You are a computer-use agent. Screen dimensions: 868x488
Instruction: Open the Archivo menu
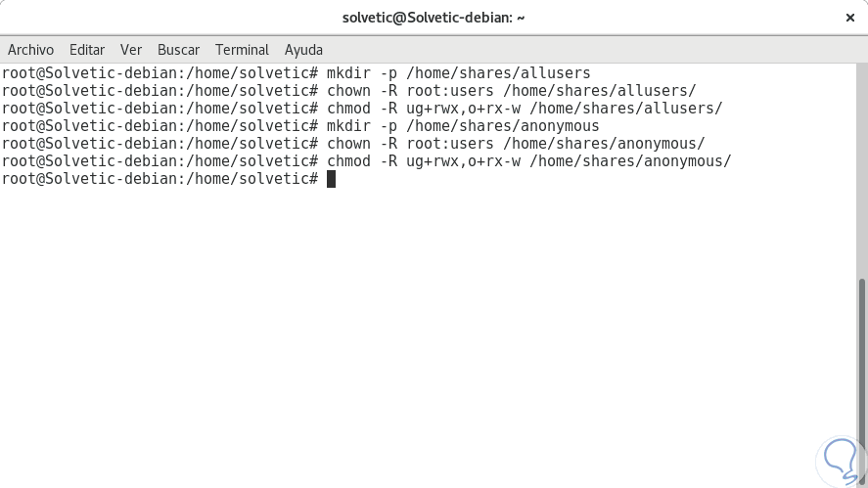[31, 49]
